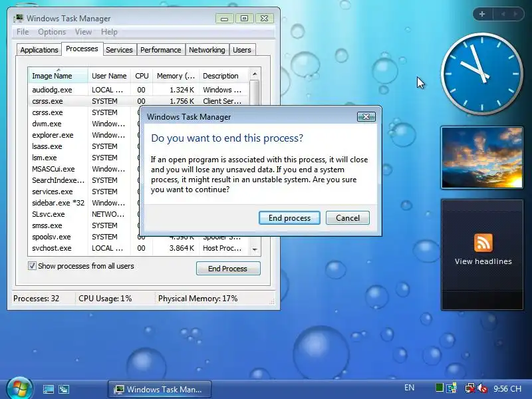
Task: Click the EN language indicator
Action: tap(409, 388)
